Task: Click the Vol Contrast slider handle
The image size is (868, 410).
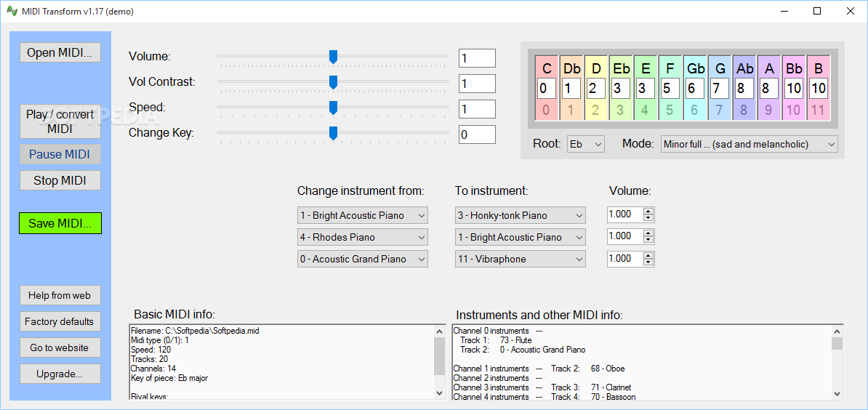Action: click(333, 82)
